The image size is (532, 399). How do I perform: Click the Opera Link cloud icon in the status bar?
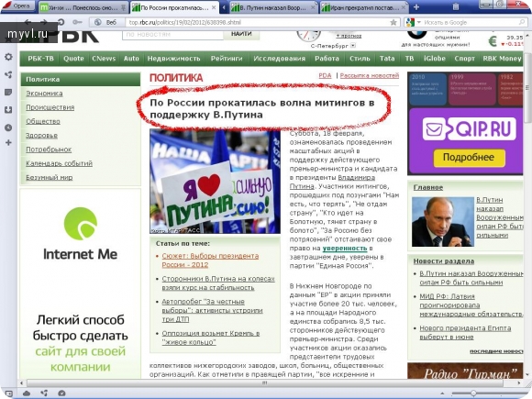[27, 393]
